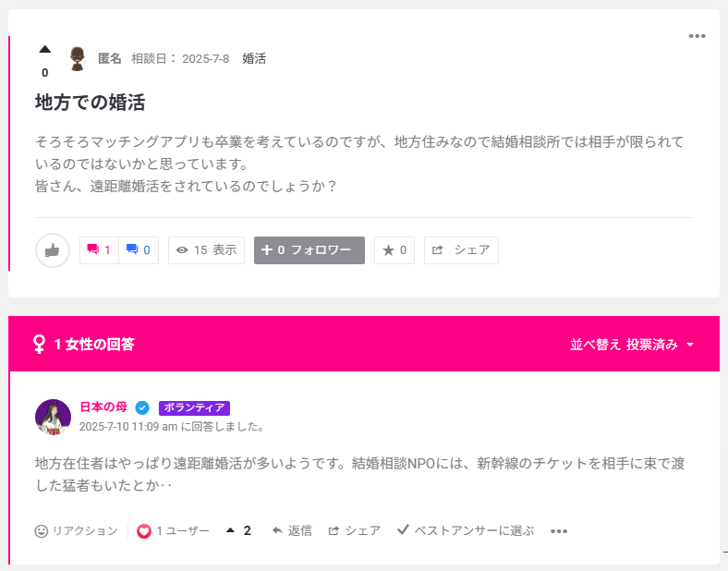Star the question as favorite
This screenshot has width=728, height=571.
click(x=394, y=250)
